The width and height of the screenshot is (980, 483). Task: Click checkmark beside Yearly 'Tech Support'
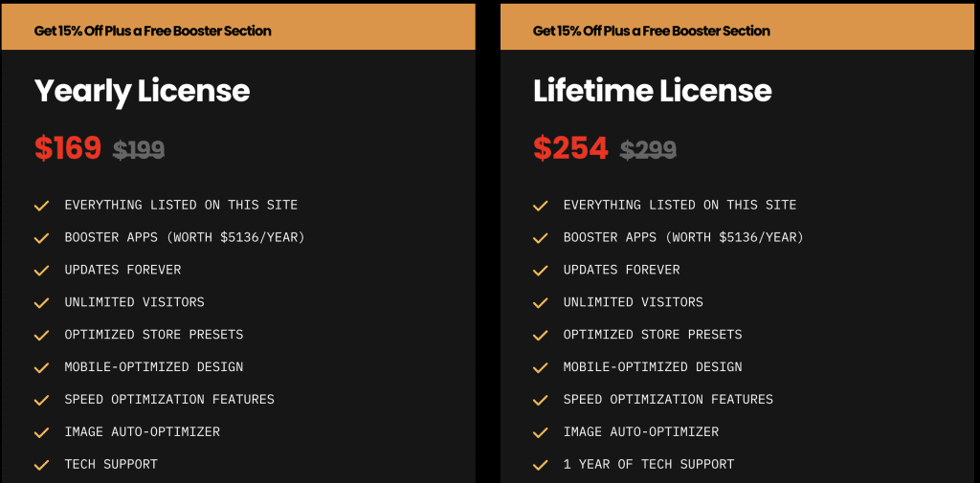[42, 465]
